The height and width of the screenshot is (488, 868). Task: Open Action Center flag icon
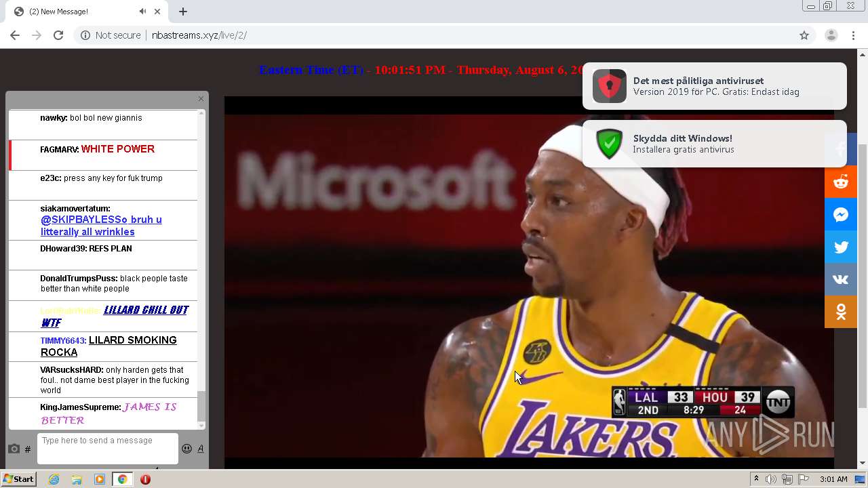(x=804, y=479)
